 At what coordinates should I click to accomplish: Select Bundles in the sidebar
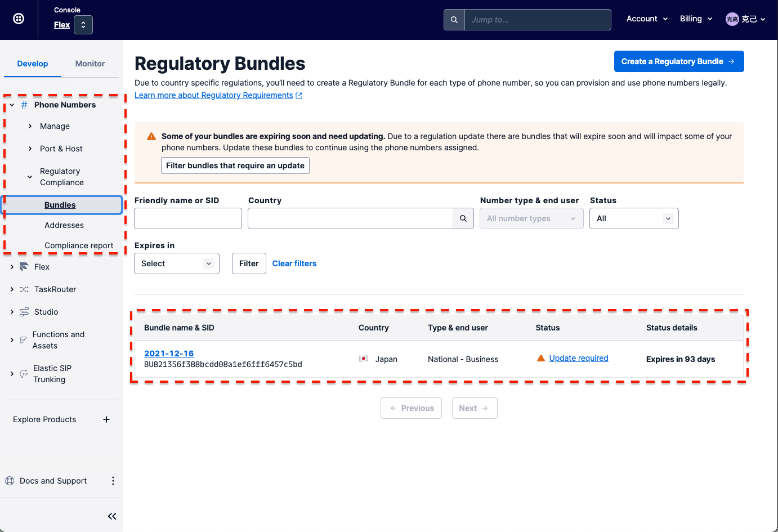coord(60,205)
